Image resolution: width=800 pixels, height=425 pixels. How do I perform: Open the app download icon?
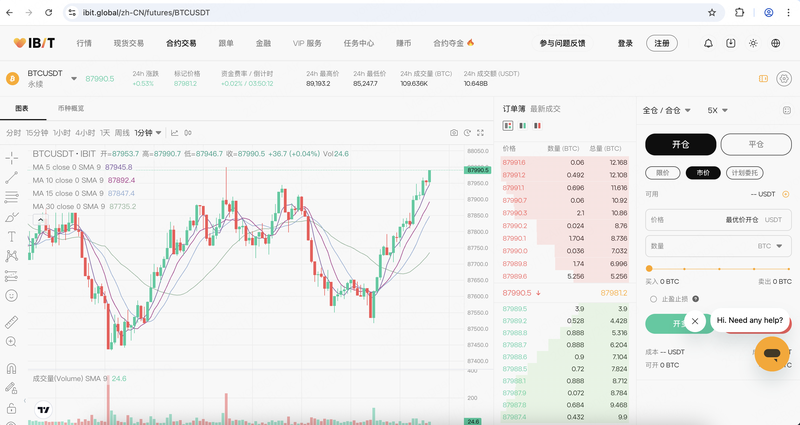[x=731, y=43]
